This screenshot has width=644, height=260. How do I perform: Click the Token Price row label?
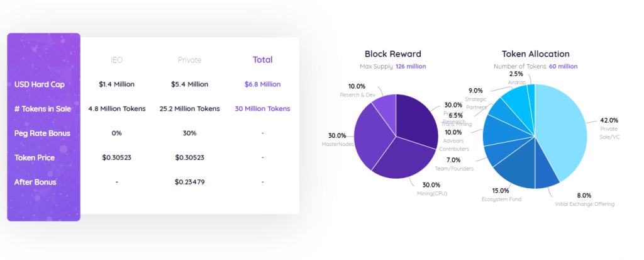coord(35,157)
